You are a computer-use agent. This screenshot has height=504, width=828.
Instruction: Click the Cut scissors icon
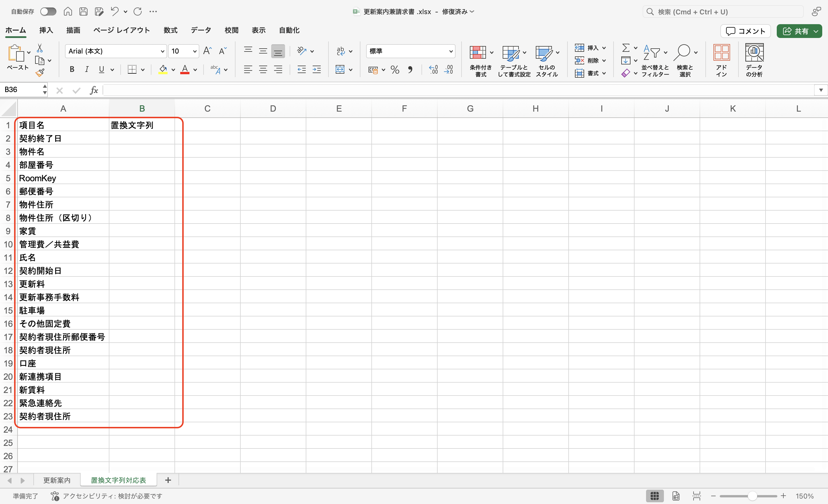pos(40,48)
